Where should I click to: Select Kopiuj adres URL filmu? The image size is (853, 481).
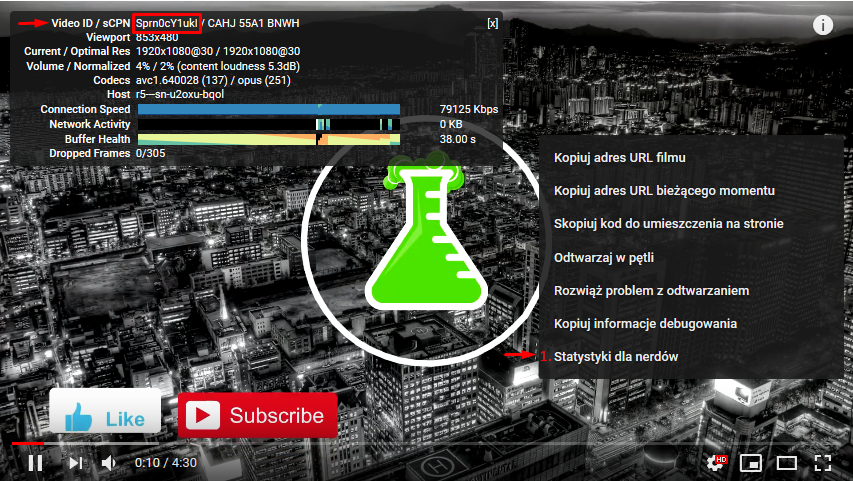(620, 158)
